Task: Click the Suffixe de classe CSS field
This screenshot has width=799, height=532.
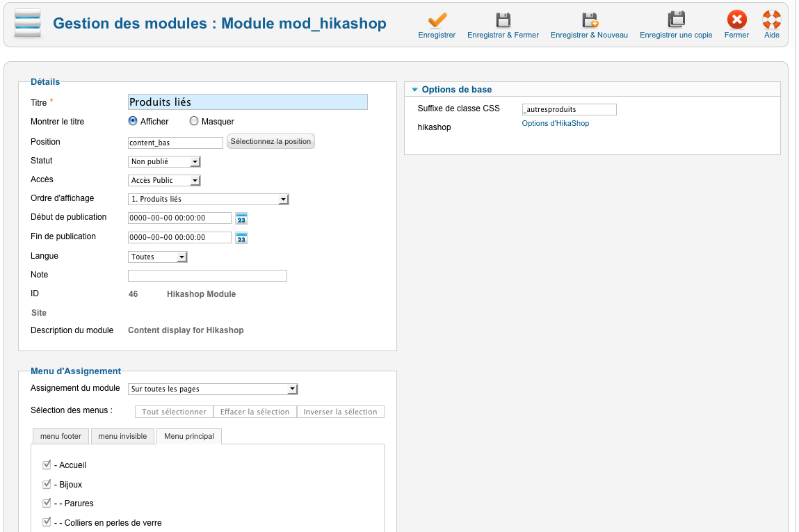Action: (570, 110)
